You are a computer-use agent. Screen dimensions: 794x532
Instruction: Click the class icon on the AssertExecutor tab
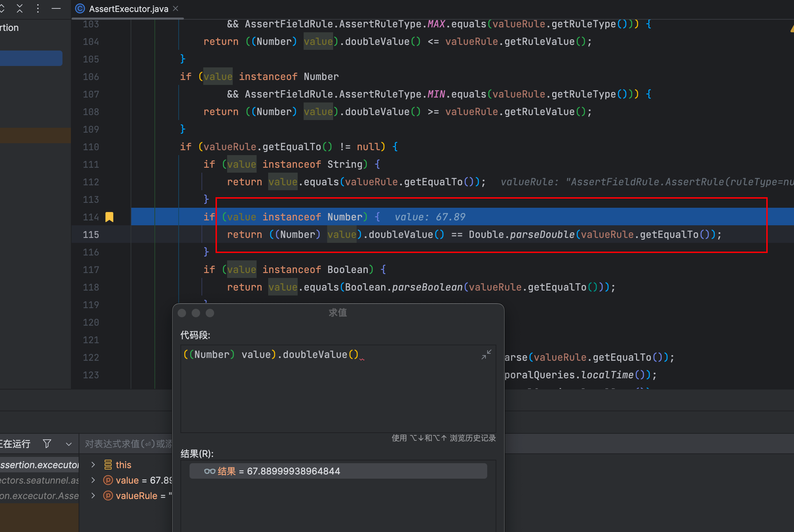(80, 9)
